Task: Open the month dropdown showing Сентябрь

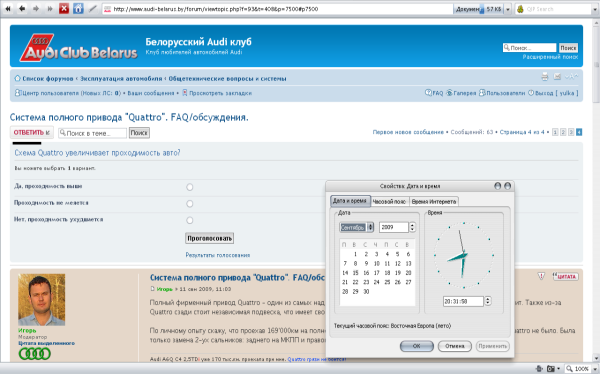Action: tap(356, 227)
